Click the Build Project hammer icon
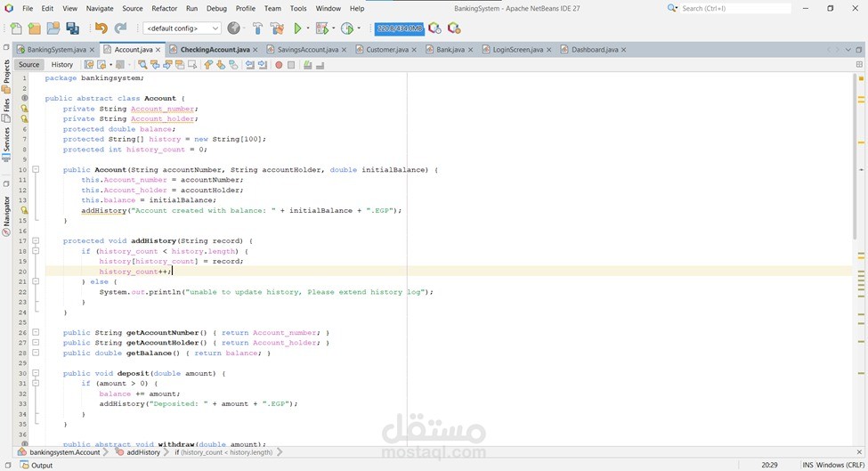 coord(257,28)
